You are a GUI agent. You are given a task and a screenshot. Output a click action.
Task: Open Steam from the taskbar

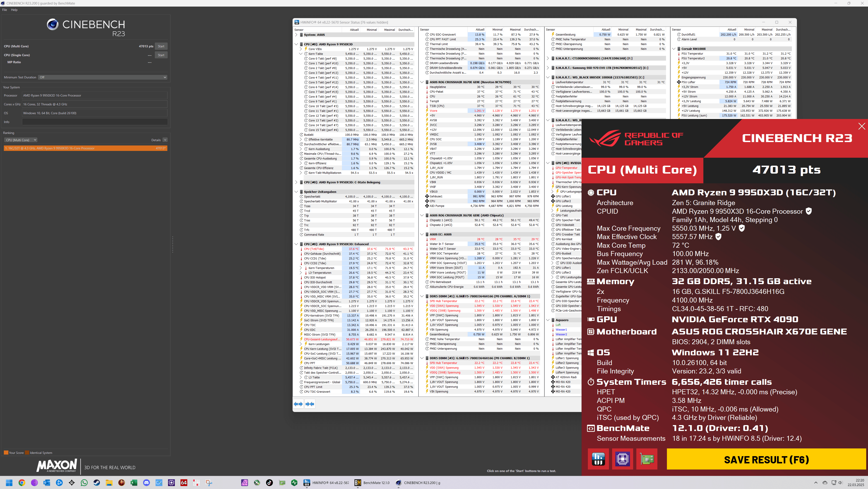click(96, 483)
